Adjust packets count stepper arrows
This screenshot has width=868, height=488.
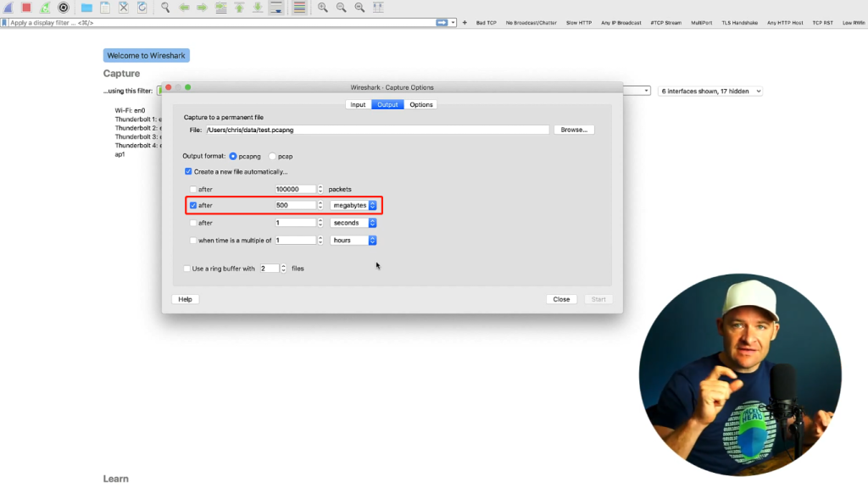click(320, 189)
